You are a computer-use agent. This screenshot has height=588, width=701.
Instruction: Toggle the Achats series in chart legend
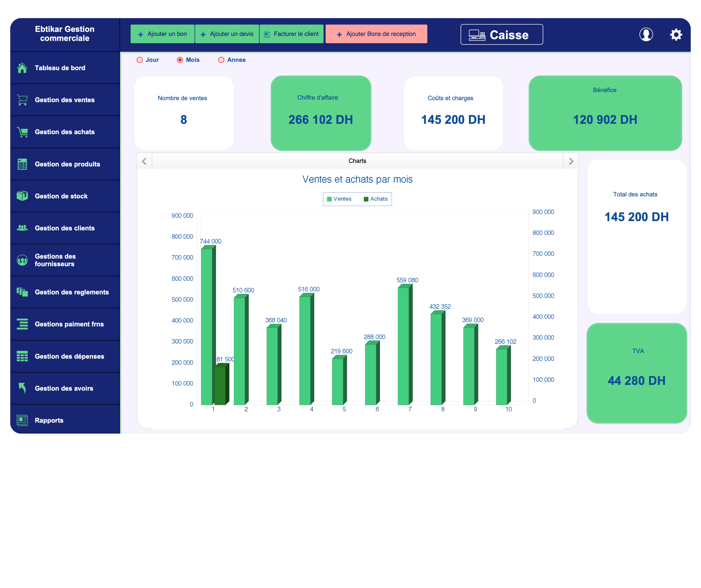click(376, 199)
